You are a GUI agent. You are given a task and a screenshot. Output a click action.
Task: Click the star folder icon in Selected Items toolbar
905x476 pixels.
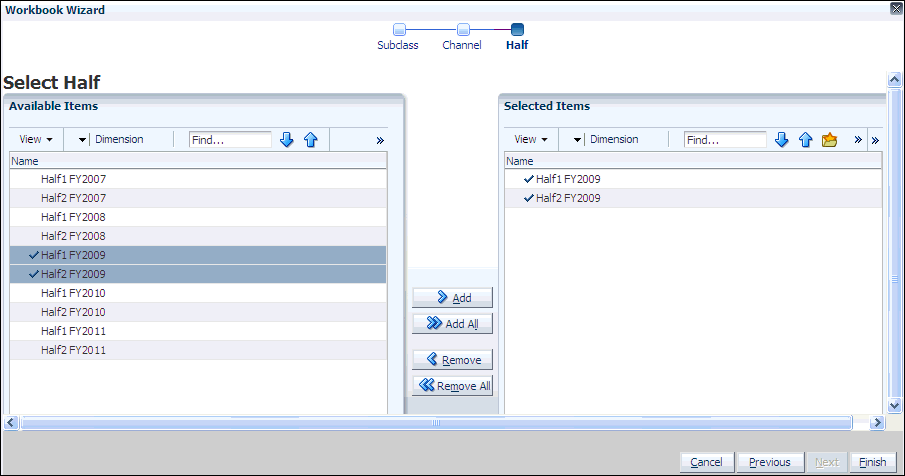[x=829, y=140]
